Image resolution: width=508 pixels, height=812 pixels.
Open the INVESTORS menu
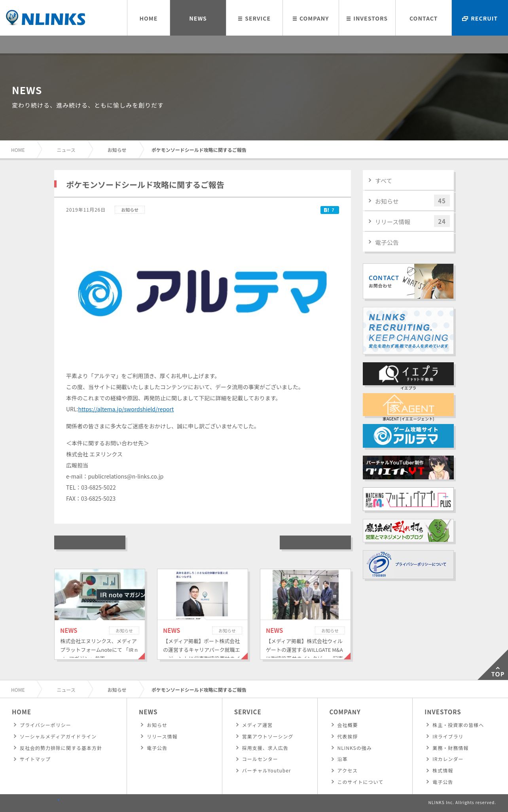(367, 18)
